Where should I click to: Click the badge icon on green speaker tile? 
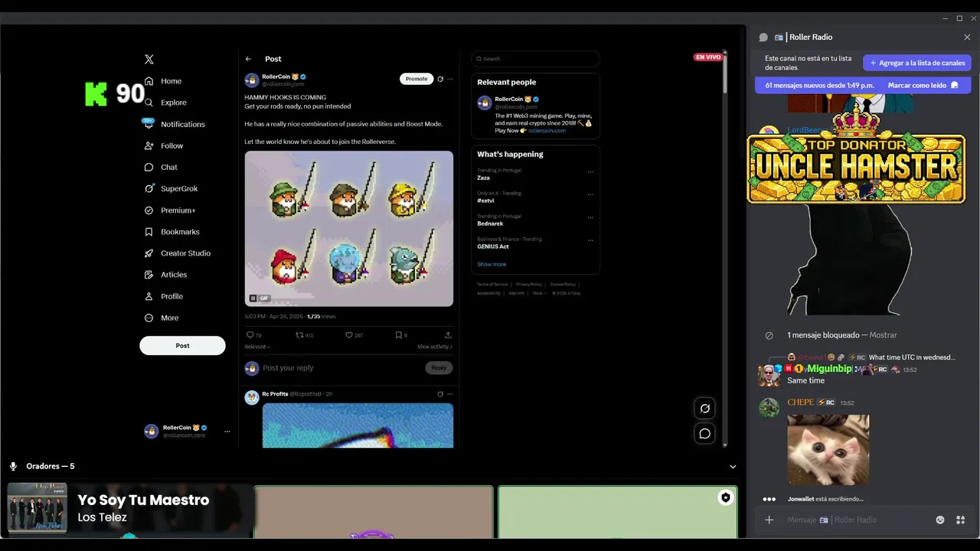[x=725, y=497]
